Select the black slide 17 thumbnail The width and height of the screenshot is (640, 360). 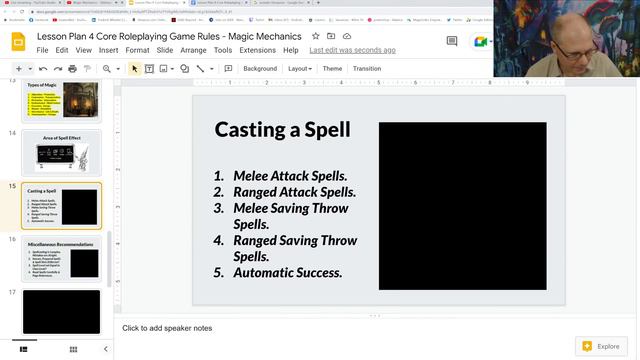pos(62,312)
